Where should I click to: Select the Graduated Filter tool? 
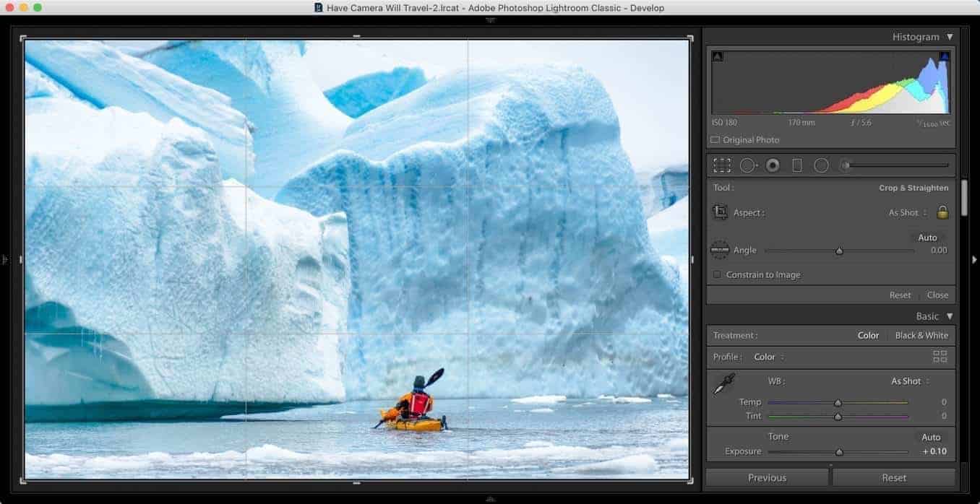coord(797,165)
